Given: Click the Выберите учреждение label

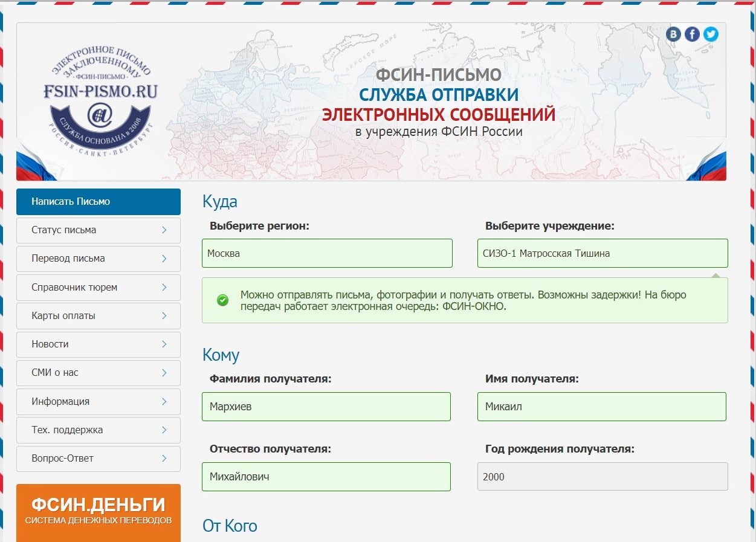Looking at the screenshot, I should click(x=550, y=226).
